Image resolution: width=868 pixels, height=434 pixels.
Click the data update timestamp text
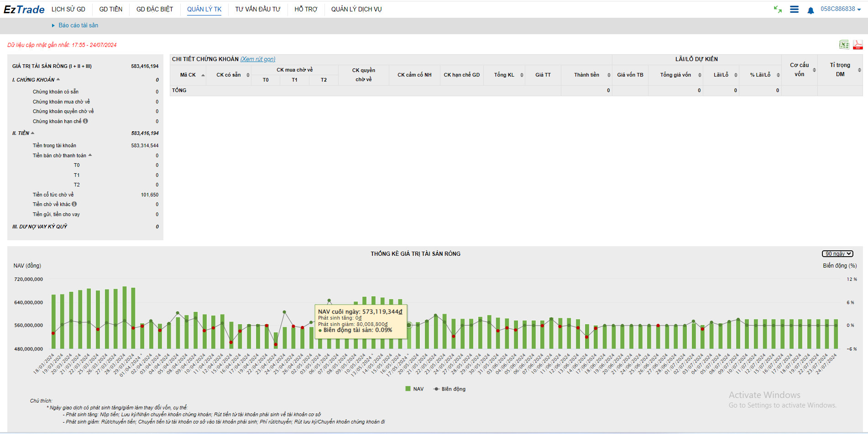pos(62,45)
